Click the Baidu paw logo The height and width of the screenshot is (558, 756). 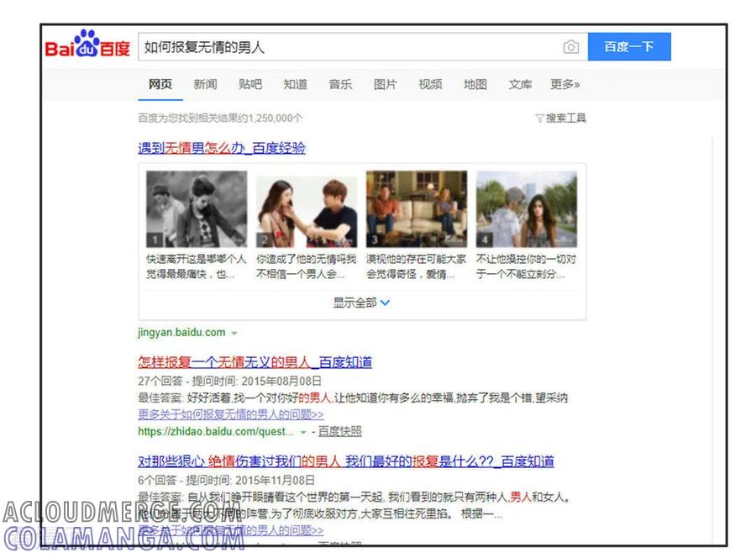point(87,44)
